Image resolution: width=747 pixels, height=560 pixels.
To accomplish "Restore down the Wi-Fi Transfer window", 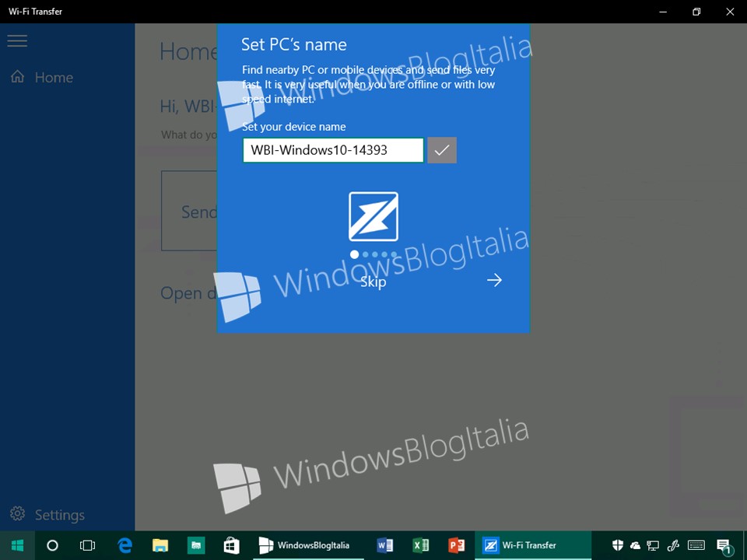I will tap(696, 12).
